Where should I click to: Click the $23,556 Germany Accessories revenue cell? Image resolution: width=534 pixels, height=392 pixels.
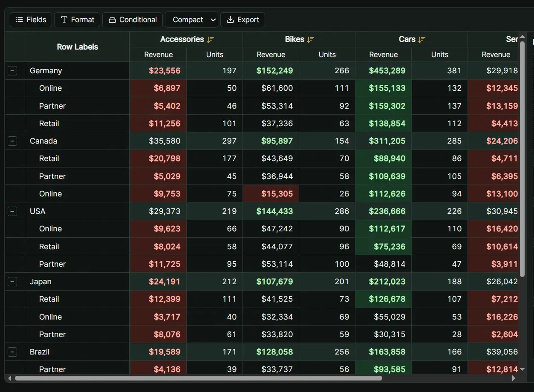(x=158, y=71)
